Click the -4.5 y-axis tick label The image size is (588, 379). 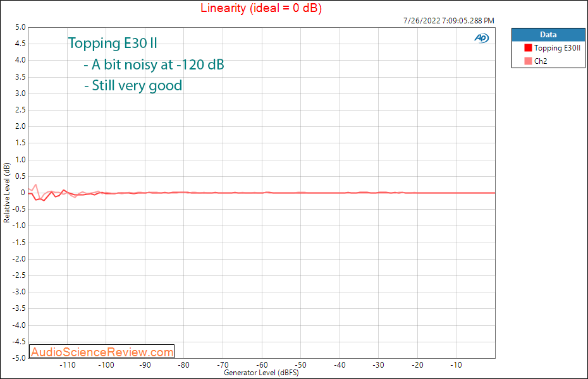pos(19,342)
